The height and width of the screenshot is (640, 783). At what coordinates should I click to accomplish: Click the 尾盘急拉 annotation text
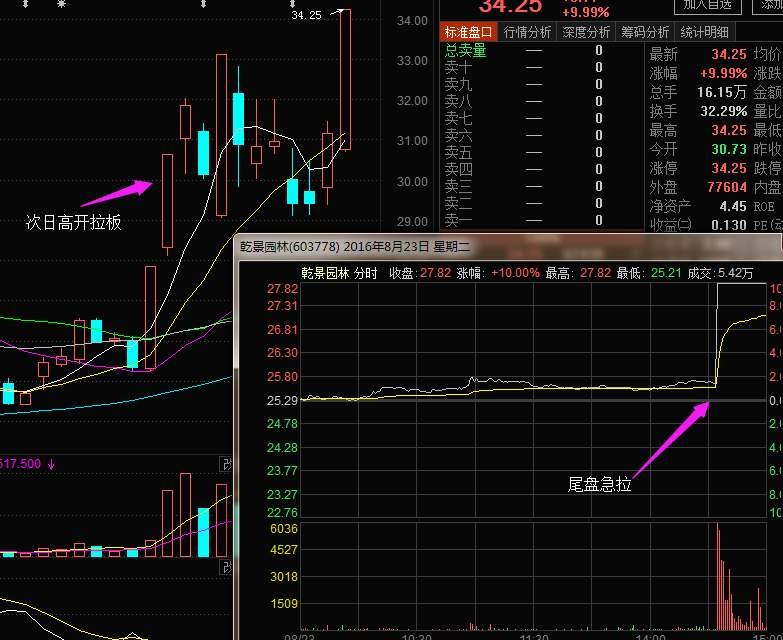coord(599,485)
